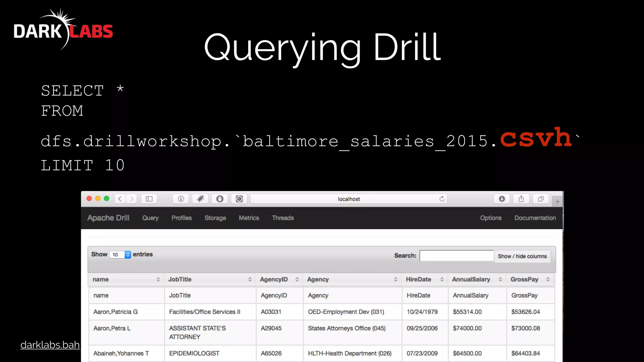644x362 pixels.
Task: Click the Search input field
Action: tap(457, 256)
